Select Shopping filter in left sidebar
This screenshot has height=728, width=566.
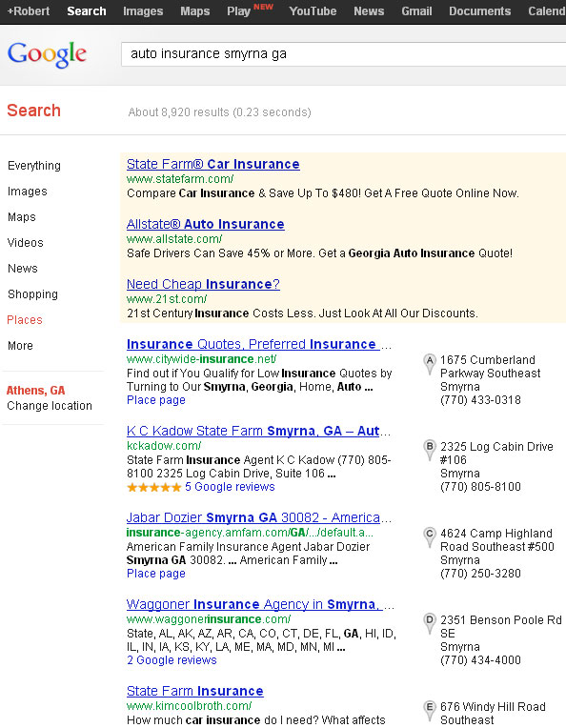coord(32,294)
